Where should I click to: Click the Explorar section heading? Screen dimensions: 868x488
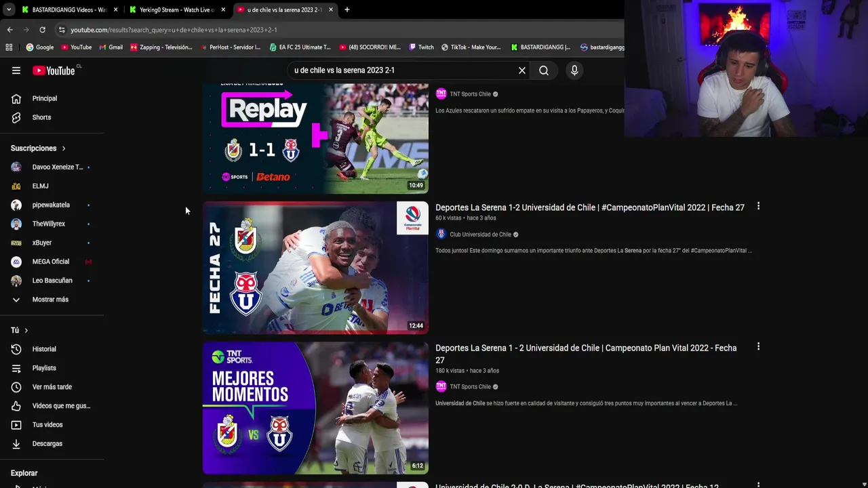click(24, 473)
